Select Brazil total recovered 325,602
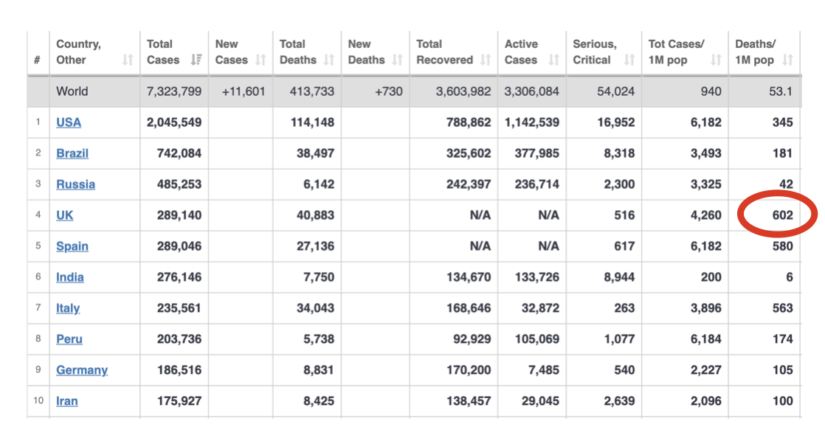Screen dimensions: 825x435 (x=469, y=154)
